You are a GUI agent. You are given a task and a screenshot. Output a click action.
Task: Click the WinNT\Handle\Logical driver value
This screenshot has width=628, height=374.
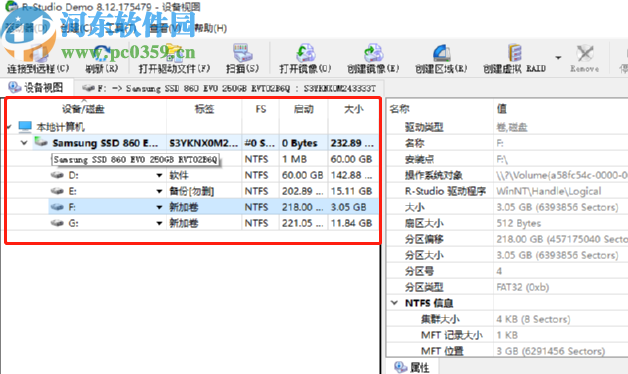tap(549, 191)
